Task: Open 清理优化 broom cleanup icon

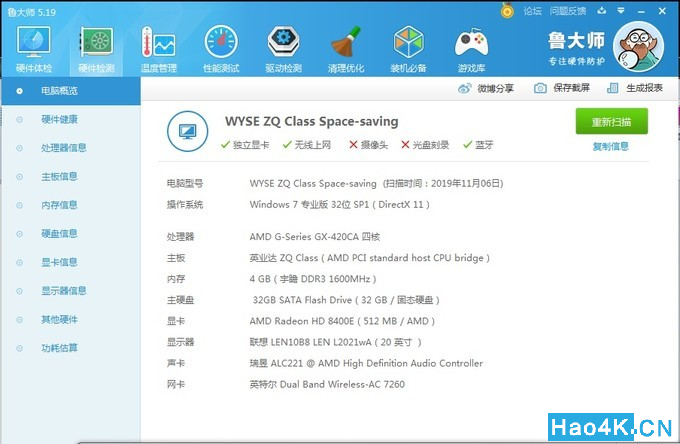Action: [x=346, y=49]
